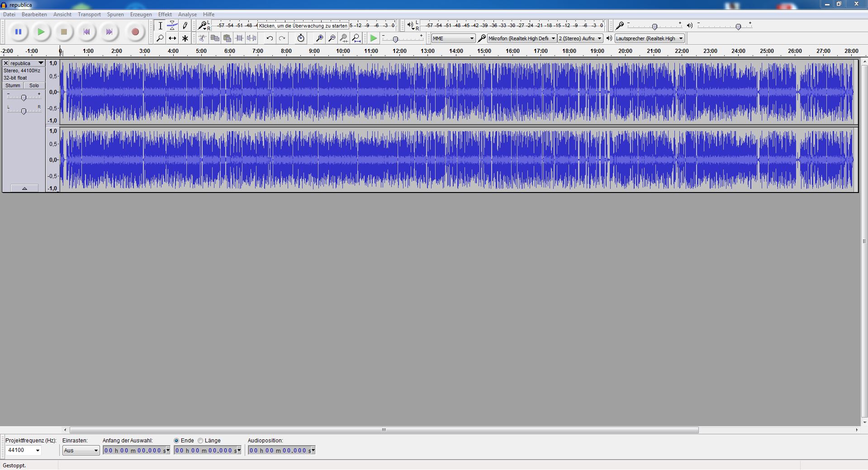Click the Silence audio icon
This screenshot has height=470, width=868.
[x=251, y=38]
